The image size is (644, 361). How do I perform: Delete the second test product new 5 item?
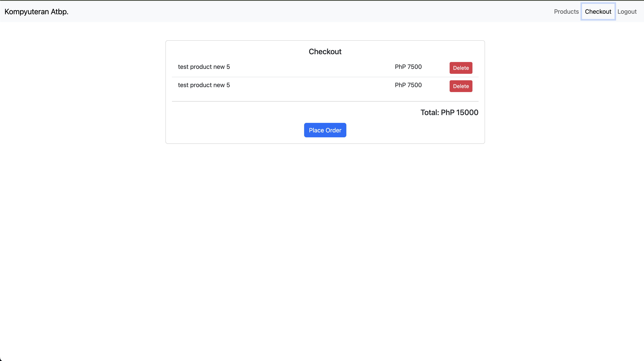(x=460, y=86)
